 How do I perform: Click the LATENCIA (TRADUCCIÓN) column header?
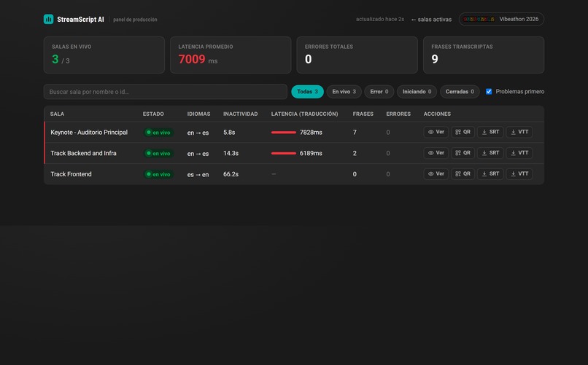(304, 114)
